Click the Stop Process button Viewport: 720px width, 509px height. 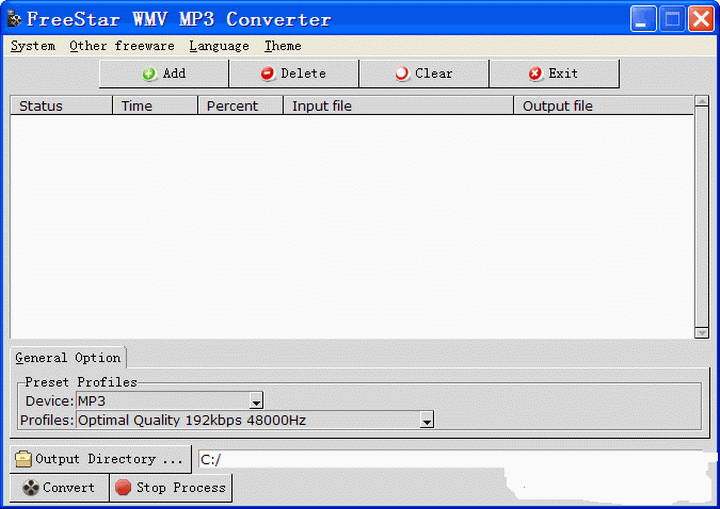click(x=171, y=487)
